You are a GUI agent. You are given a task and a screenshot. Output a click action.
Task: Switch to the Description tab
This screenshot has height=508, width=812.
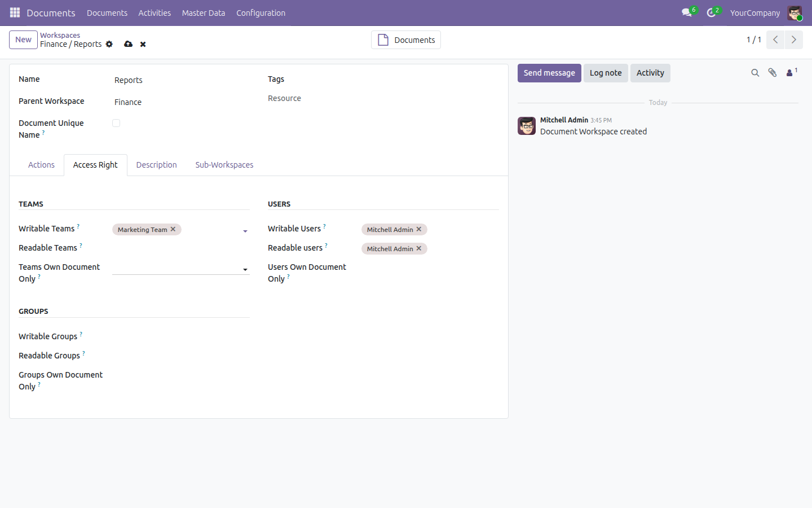pos(156,165)
